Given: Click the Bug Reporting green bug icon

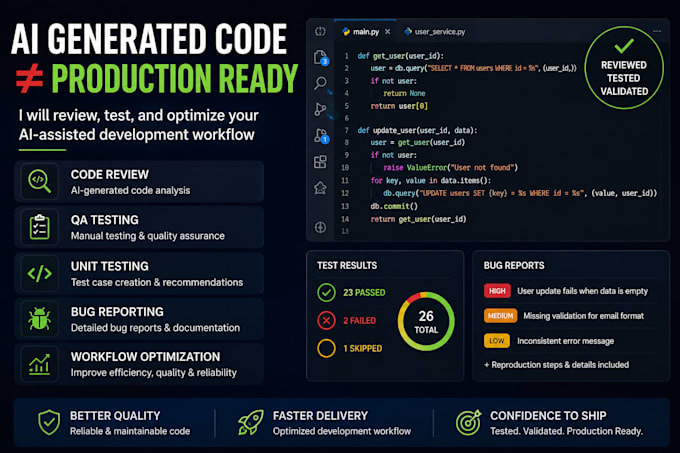Looking at the screenshot, I should point(39,319).
